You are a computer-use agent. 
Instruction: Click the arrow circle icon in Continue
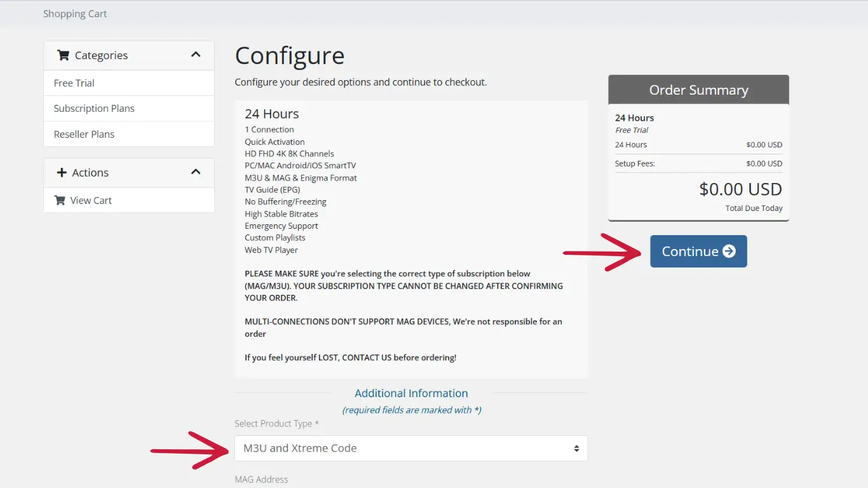point(729,251)
